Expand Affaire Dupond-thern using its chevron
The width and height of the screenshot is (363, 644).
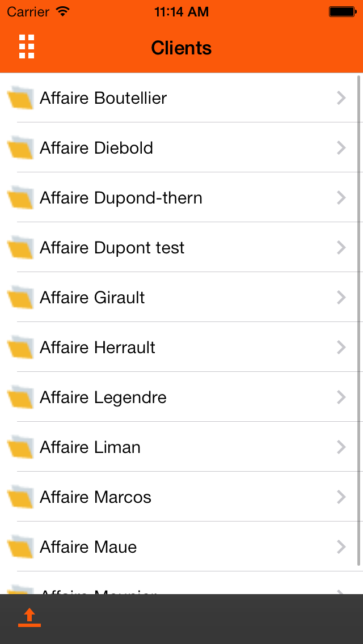tap(341, 198)
